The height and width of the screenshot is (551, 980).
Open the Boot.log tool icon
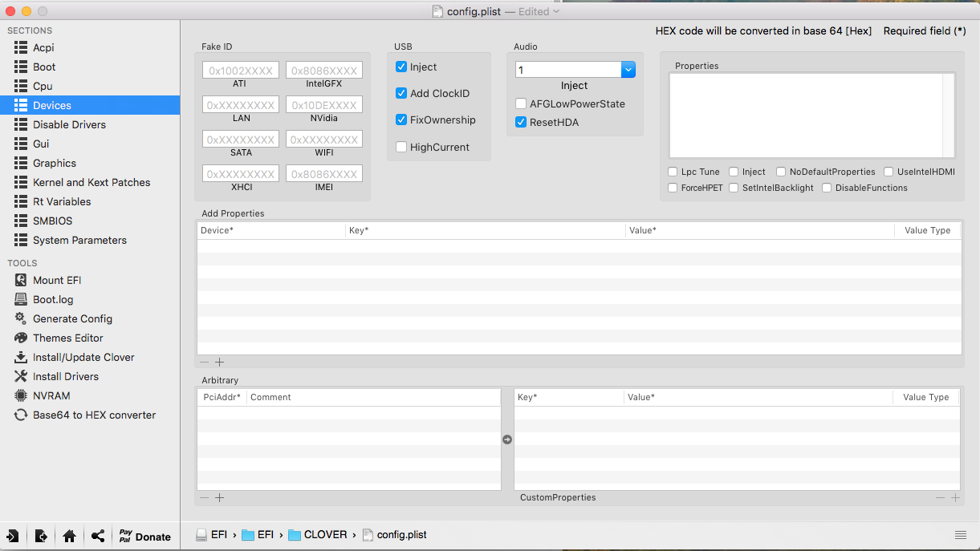pos(21,299)
